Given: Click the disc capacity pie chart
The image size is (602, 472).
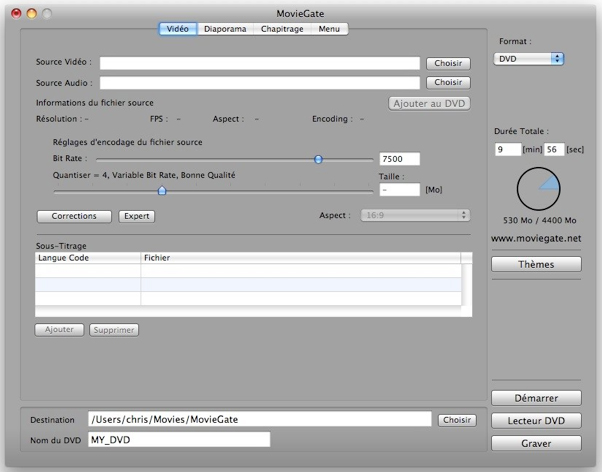Looking at the screenshot, I should click(x=538, y=189).
